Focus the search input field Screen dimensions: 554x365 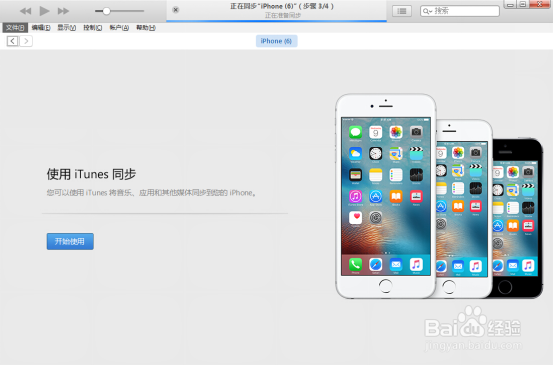click(x=460, y=11)
